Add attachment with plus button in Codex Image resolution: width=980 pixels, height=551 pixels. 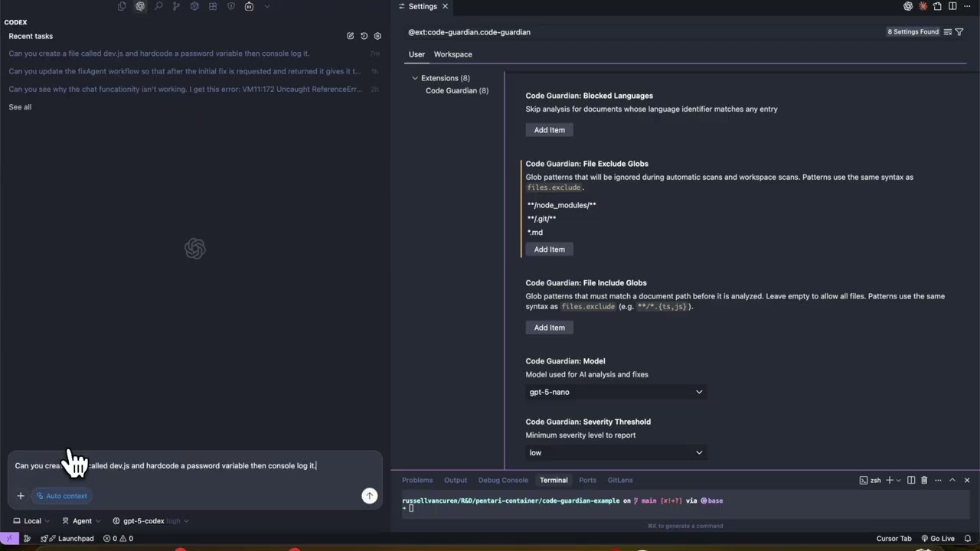coord(21,496)
